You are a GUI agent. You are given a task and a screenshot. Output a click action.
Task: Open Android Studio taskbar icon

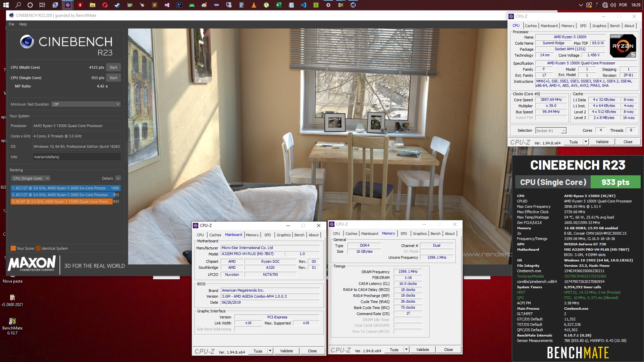[x=192, y=5]
